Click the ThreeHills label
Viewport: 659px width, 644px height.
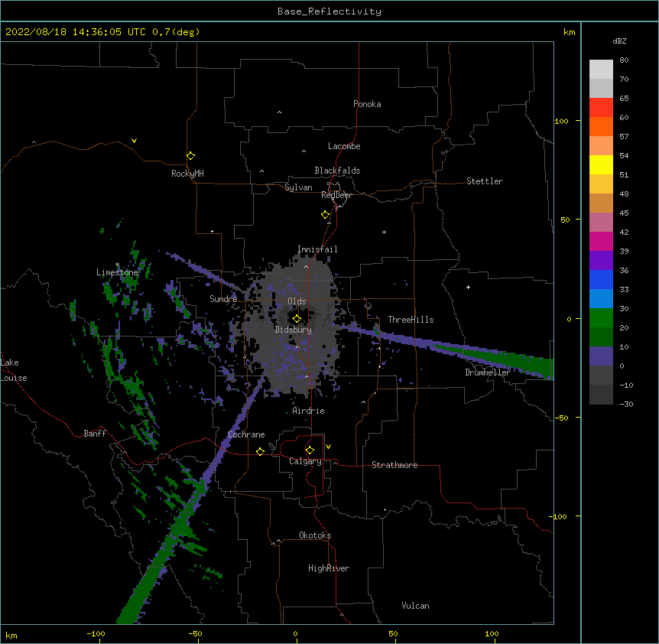point(411,320)
